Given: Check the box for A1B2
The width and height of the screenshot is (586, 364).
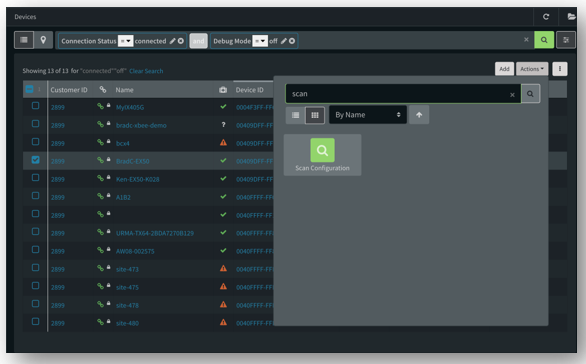Looking at the screenshot, I should tap(36, 195).
